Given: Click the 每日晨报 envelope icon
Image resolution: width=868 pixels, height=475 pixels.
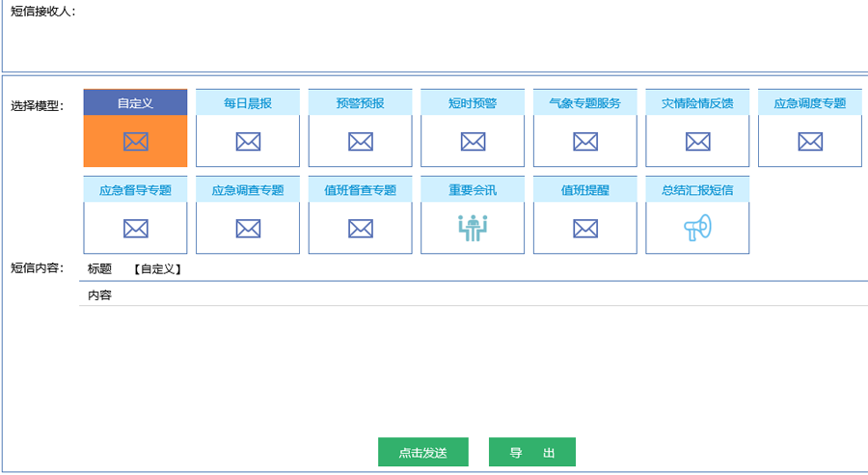Looking at the screenshot, I should [x=248, y=142].
